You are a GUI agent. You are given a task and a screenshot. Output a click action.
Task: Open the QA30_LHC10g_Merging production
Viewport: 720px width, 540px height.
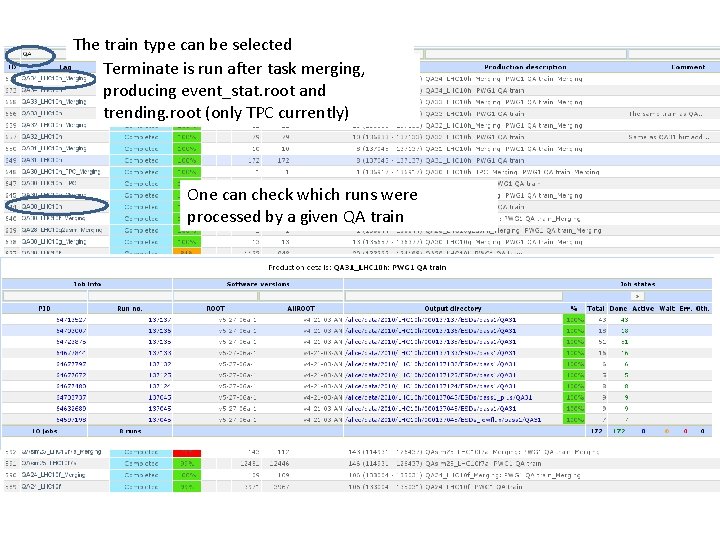point(54,242)
